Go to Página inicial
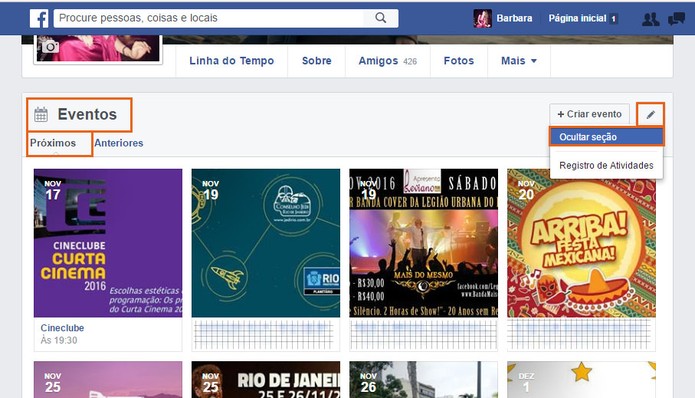This screenshot has width=695, height=398. click(x=577, y=18)
